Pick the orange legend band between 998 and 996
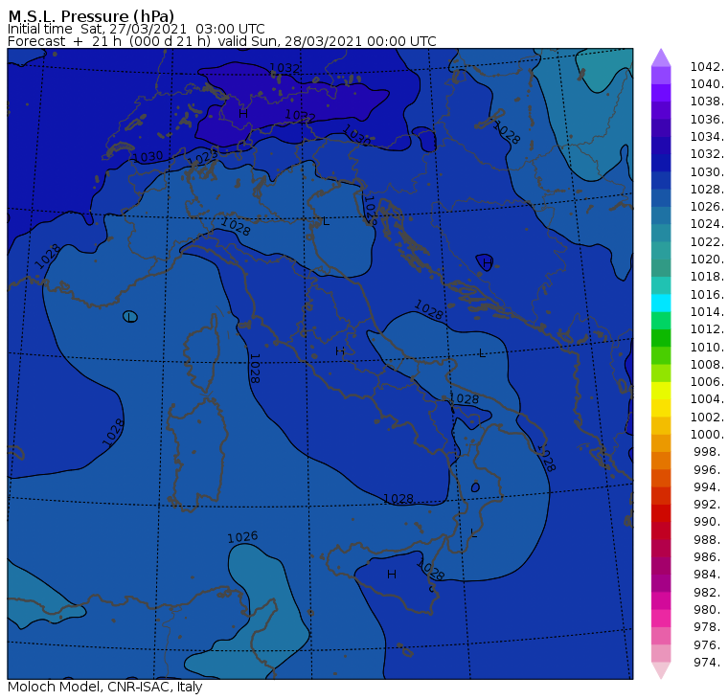This screenshot has height=700, width=728. click(661, 461)
